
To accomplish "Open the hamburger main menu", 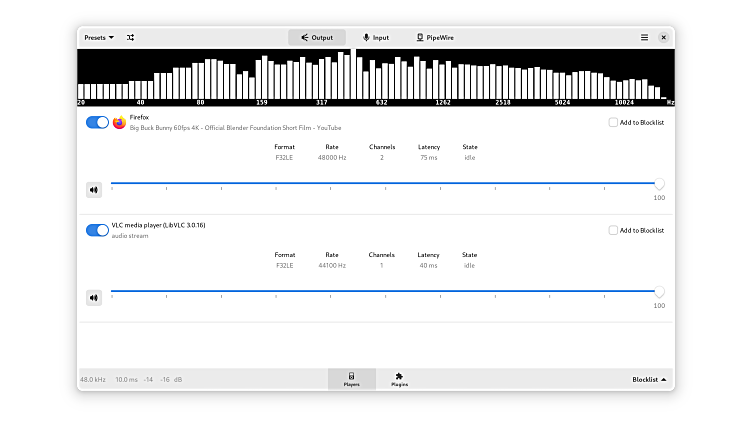I will 644,37.
